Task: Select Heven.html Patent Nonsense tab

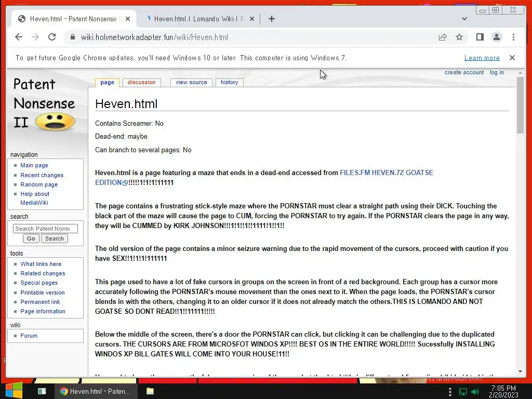Action: pos(73,19)
